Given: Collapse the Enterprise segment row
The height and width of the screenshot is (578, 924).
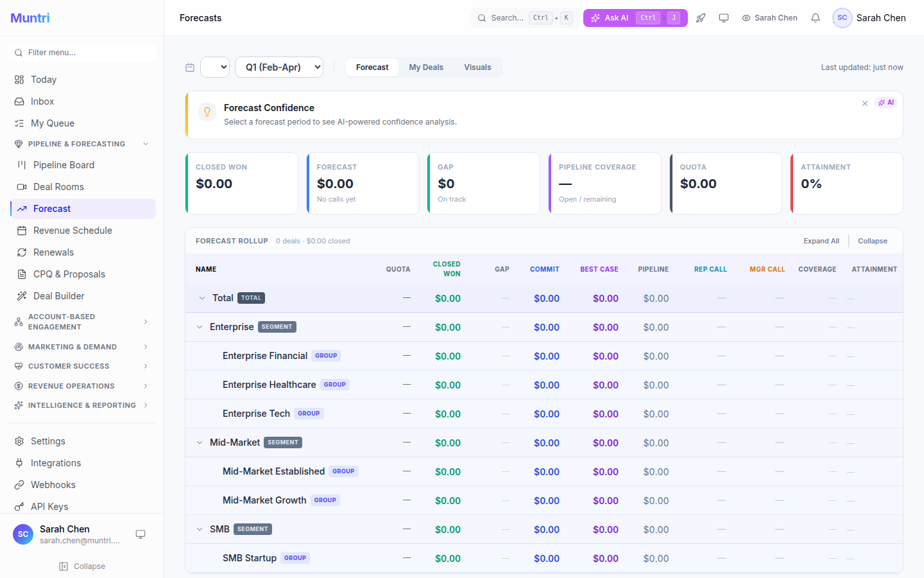Looking at the screenshot, I should 200,327.
